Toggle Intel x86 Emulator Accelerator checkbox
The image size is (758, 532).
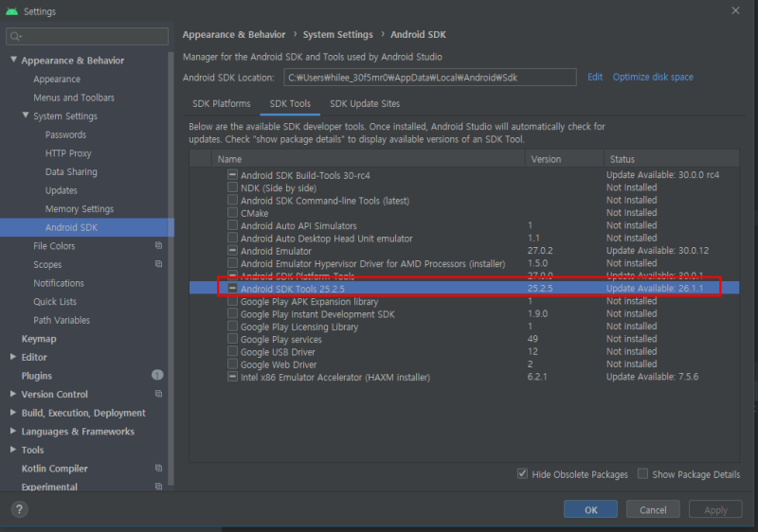point(232,377)
